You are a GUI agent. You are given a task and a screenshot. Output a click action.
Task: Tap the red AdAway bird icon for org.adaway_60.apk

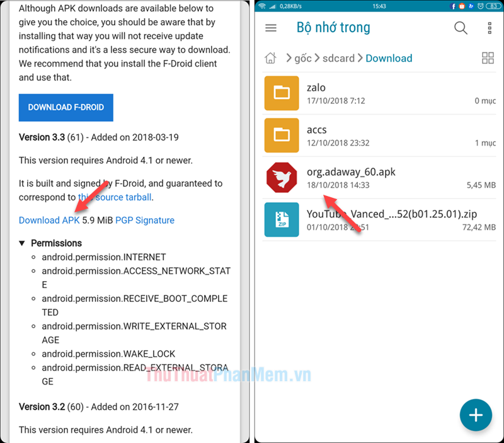pos(281,177)
